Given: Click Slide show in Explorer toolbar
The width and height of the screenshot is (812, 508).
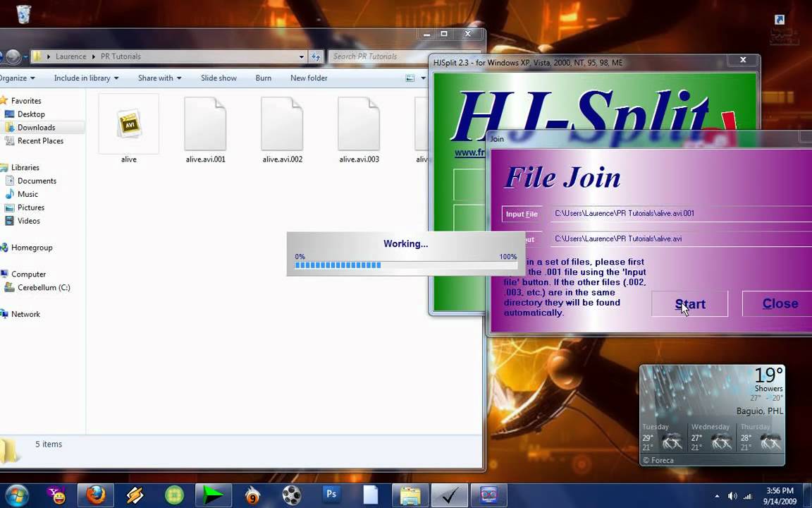Looking at the screenshot, I should click(x=219, y=78).
